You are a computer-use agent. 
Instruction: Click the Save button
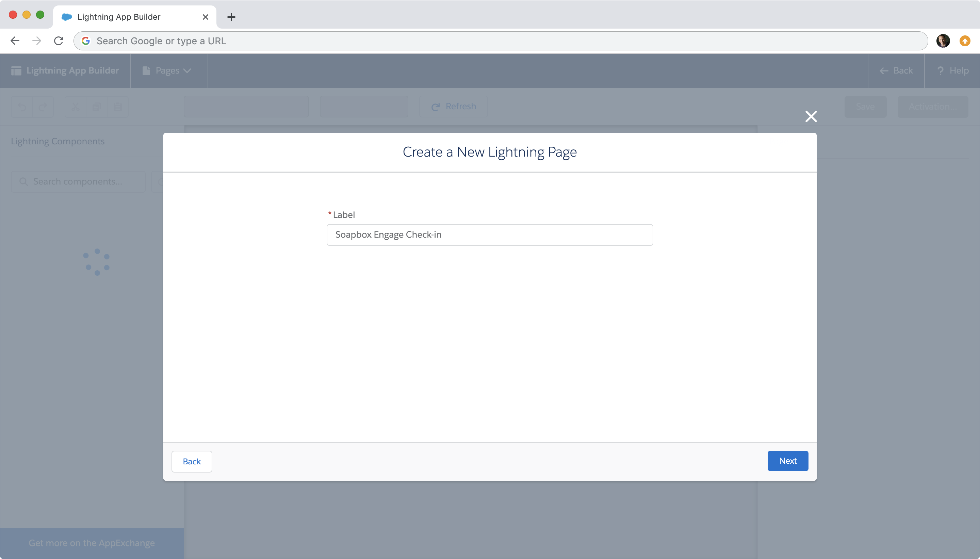(865, 107)
